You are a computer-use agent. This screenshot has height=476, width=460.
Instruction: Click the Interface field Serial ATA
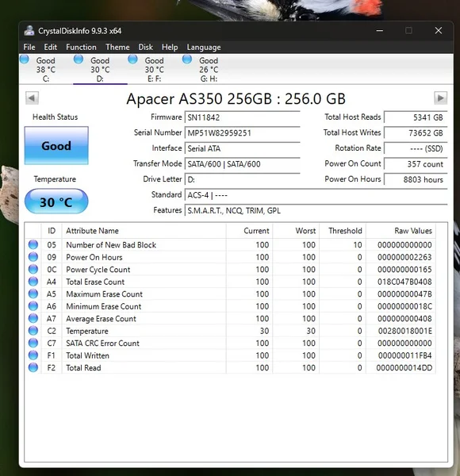pos(242,148)
